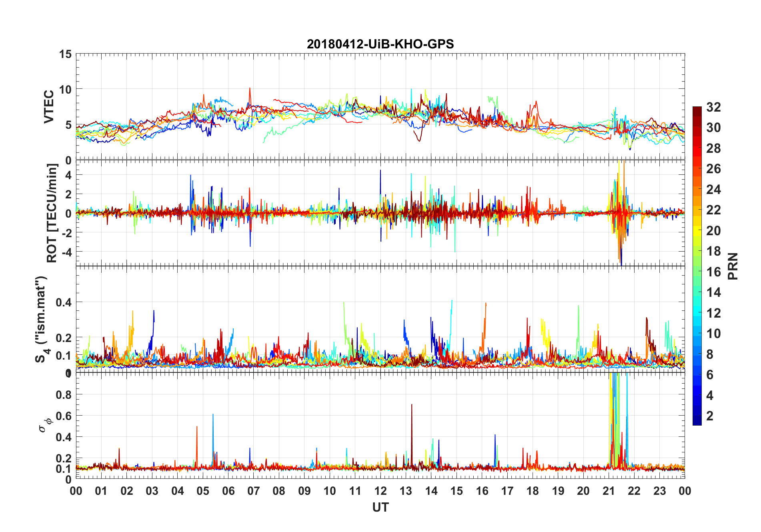Viewport: 761px width, 532px height.
Task: Click the PRN colorbar label
Action: click(733, 266)
